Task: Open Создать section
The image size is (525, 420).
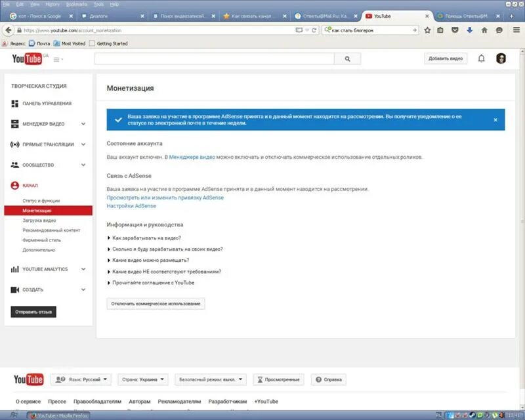Action: click(33, 289)
